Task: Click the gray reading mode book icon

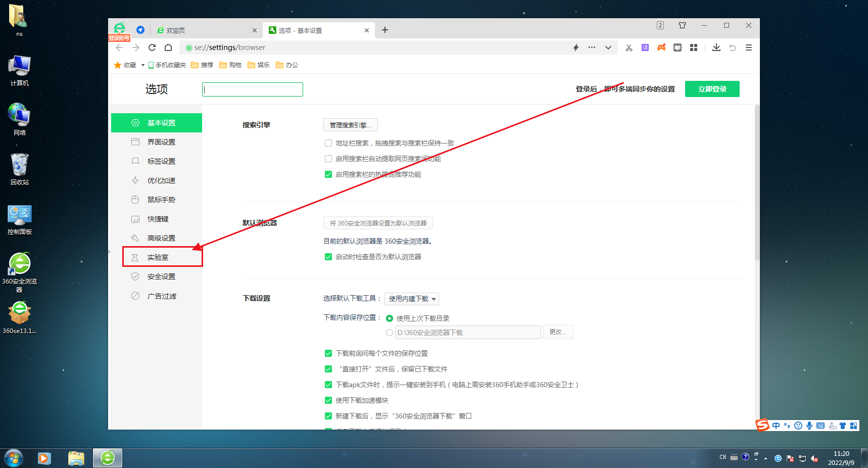Action: (678, 48)
